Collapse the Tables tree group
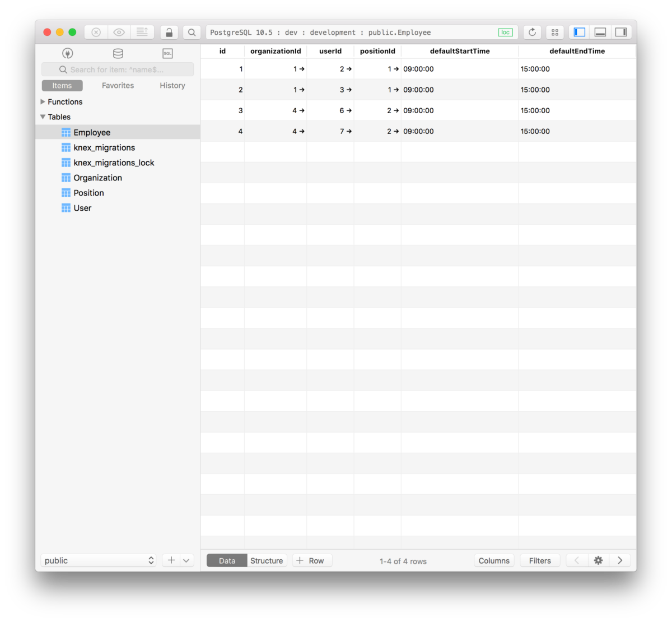Screen dimensions: 672x622 click(43, 117)
